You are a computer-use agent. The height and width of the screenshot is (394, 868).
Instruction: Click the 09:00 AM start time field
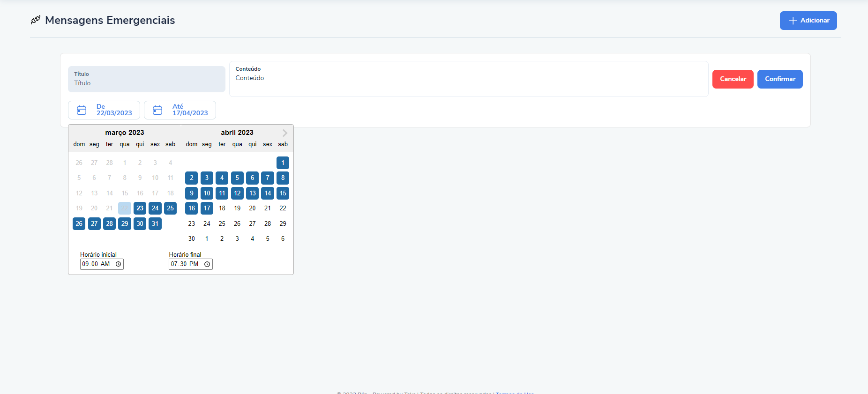pos(102,264)
